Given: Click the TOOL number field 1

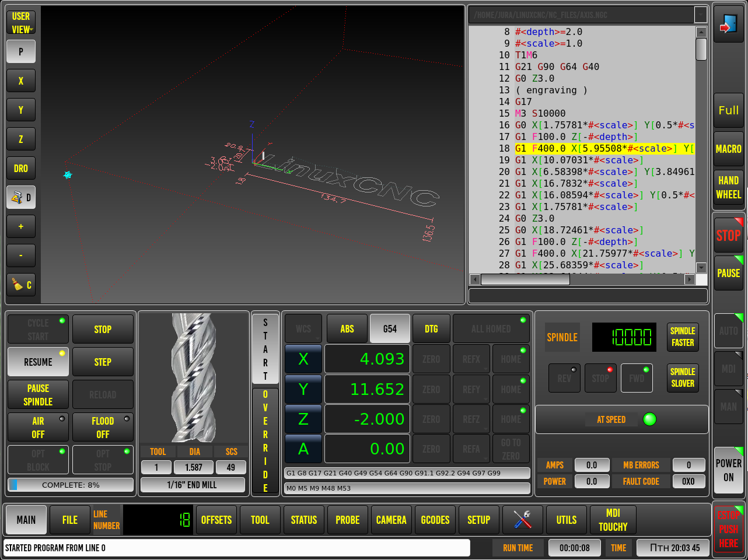Looking at the screenshot, I should [156, 467].
